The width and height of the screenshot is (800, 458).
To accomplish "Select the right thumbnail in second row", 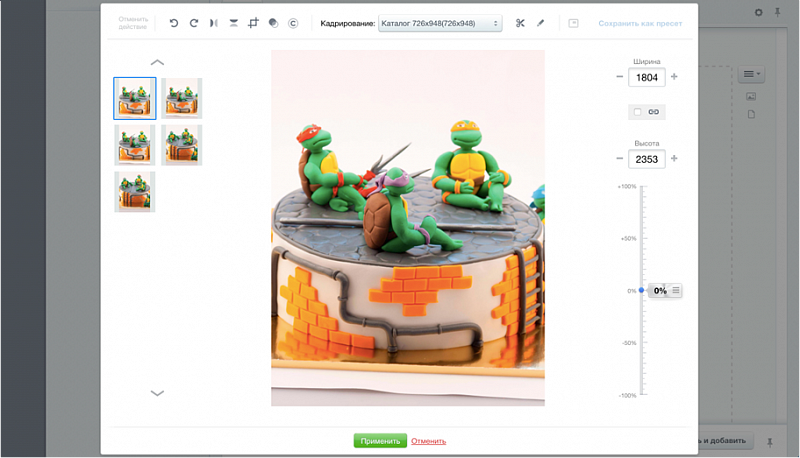I will coord(182,145).
